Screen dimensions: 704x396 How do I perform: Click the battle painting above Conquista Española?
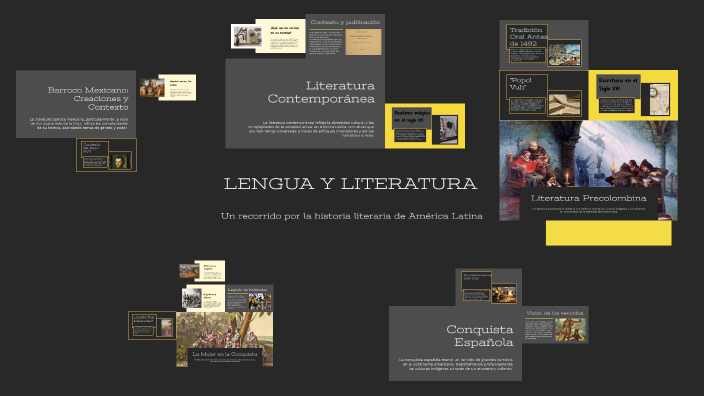point(503,295)
